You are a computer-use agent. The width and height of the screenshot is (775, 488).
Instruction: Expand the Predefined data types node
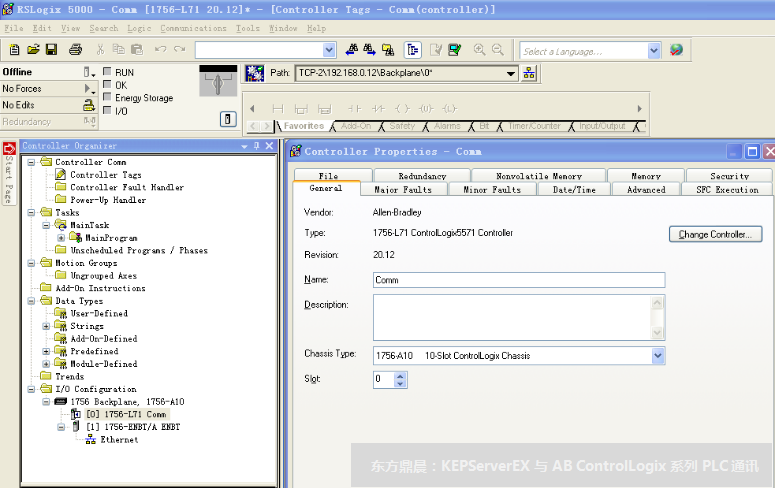(46, 352)
